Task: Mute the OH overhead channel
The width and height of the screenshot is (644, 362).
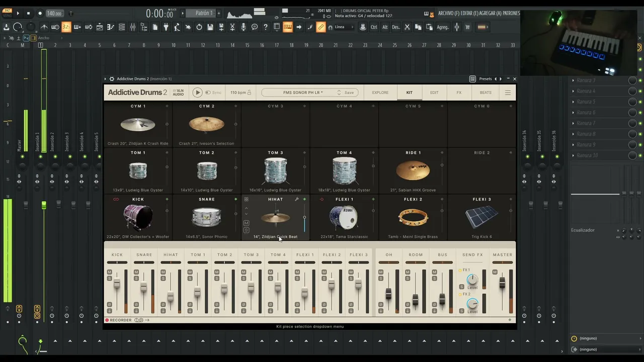Action: pyautogui.click(x=381, y=272)
